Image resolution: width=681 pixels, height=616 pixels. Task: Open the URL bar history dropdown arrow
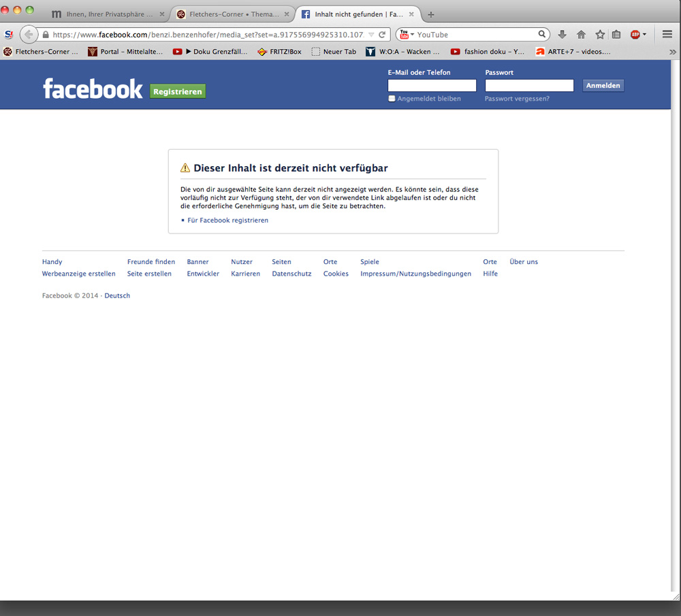pyautogui.click(x=370, y=35)
